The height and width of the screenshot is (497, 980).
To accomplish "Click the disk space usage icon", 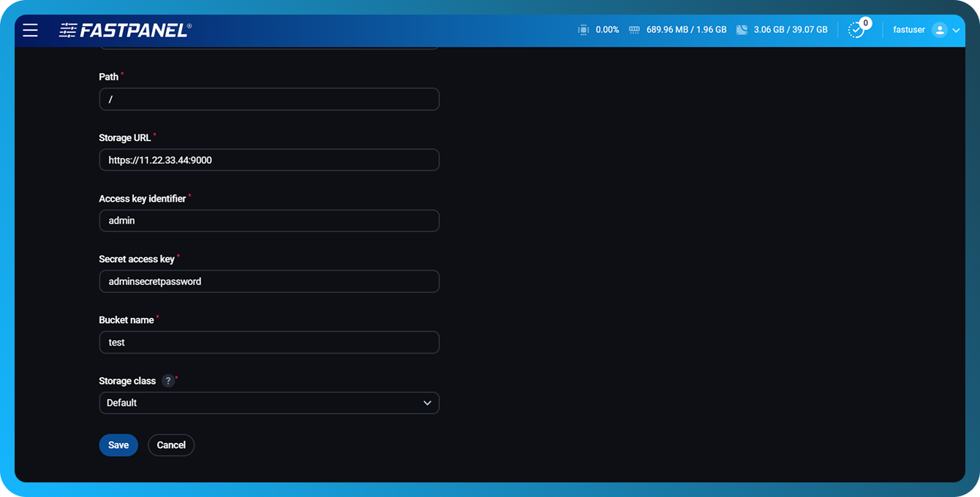I will (742, 29).
